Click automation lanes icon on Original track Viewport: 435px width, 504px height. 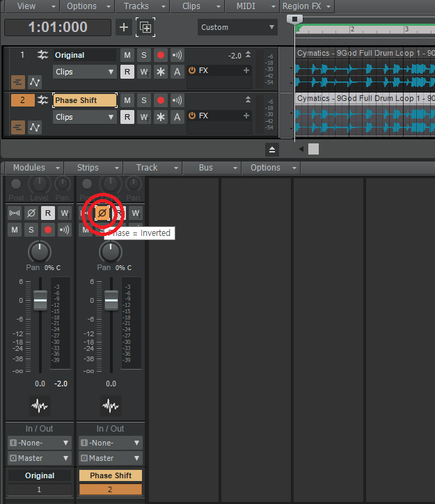point(34,81)
